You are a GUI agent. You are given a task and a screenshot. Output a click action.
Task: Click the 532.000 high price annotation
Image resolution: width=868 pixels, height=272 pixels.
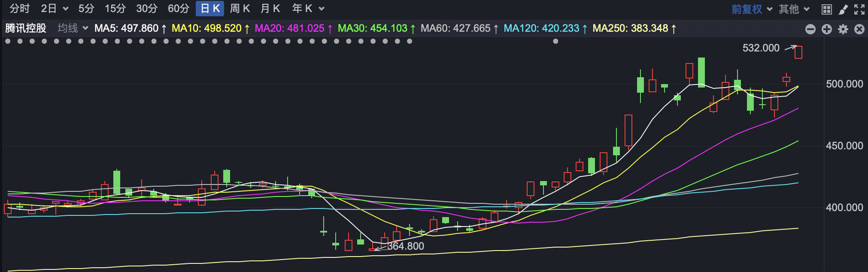(x=761, y=48)
